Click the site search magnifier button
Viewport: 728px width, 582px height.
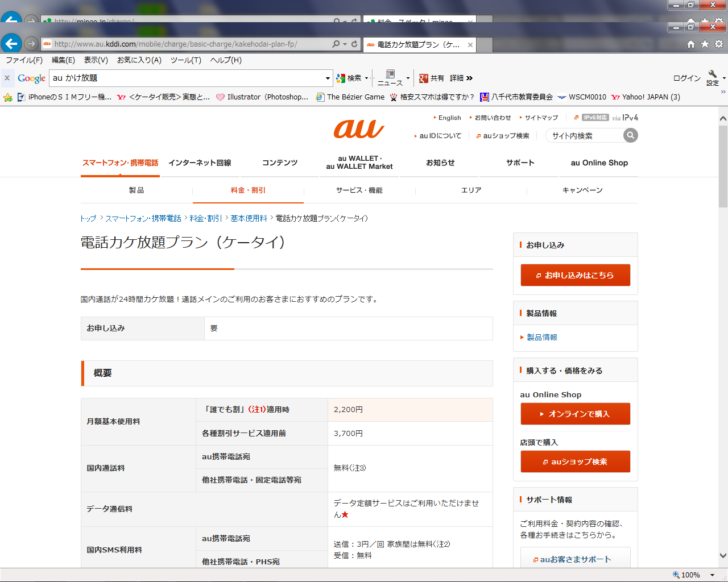click(x=630, y=135)
